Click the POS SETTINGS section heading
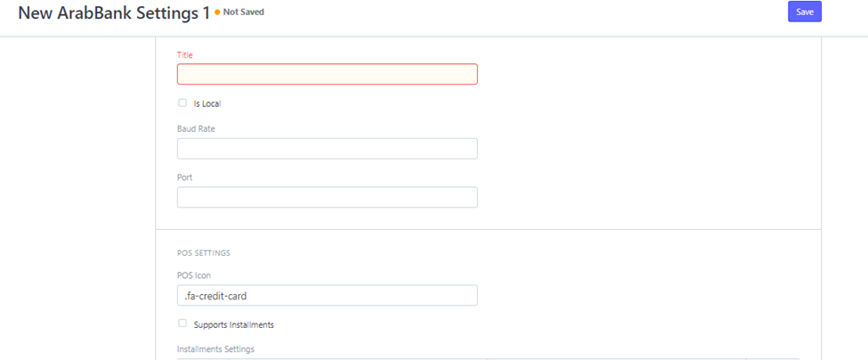Screen dimensions: 868x360 pos(204,253)
